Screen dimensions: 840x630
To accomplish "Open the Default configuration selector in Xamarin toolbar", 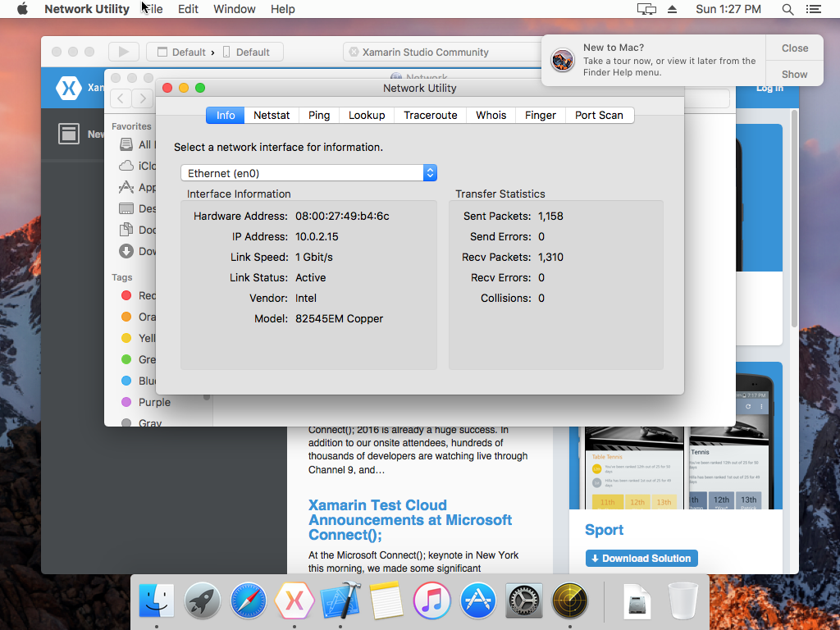I will pos(188,52).
